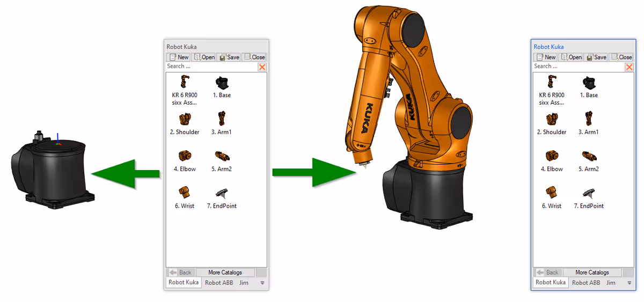Switch to Robot Kuka tab in left catalog
Screen dimensions: 644x302
(x=184, y=283)
